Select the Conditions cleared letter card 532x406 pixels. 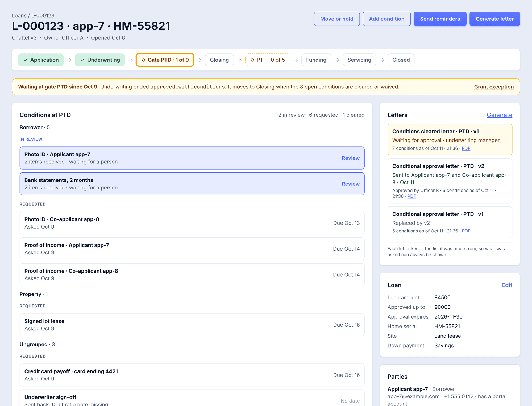tap(450, 139)
